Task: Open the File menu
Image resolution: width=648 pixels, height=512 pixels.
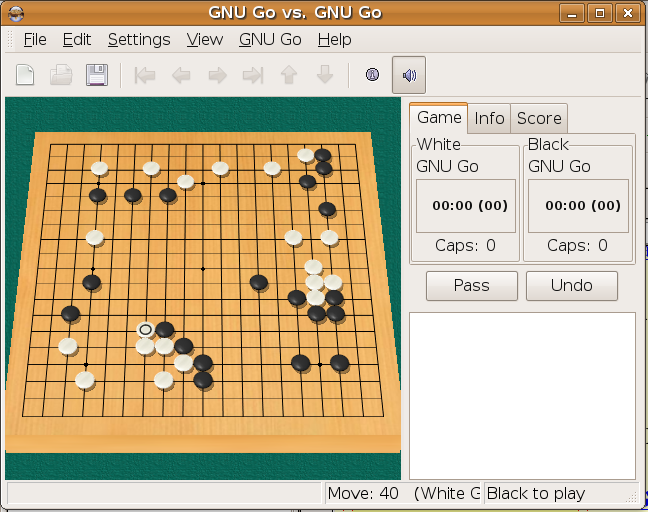Action: [35, 40]
